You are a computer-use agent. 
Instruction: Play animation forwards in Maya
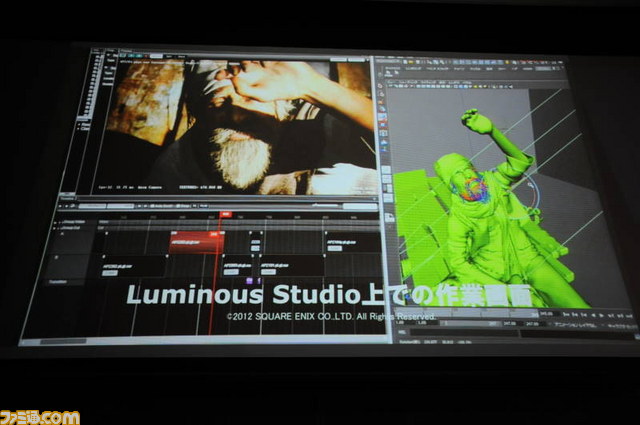point(602,316)
